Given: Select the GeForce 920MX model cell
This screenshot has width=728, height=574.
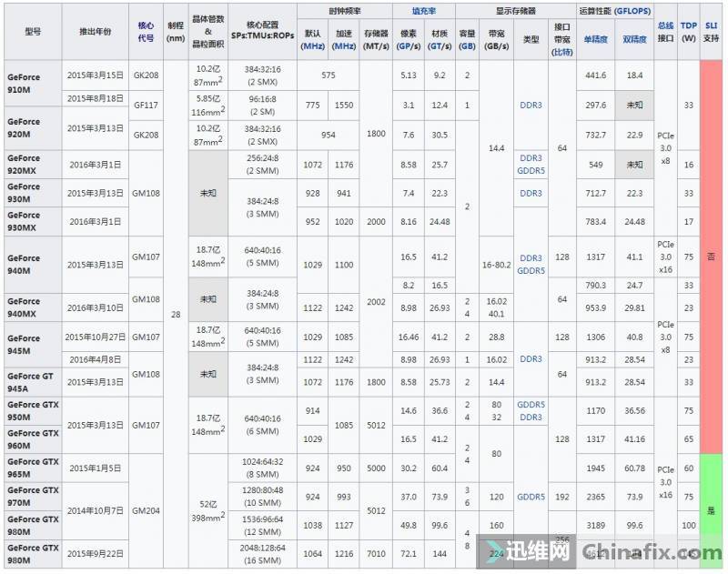Looking at the screenshot, I should [x=33, y=165].
